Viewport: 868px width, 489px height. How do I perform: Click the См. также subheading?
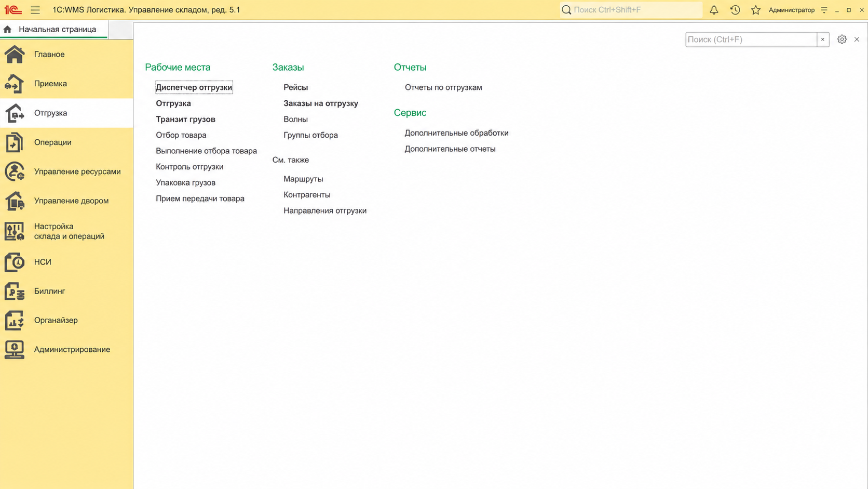tap(291, 160)
